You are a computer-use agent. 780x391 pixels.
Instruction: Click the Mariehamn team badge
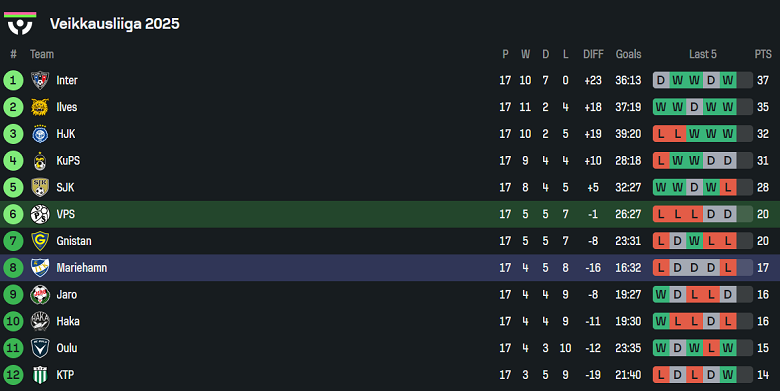[x=40, y=268]
